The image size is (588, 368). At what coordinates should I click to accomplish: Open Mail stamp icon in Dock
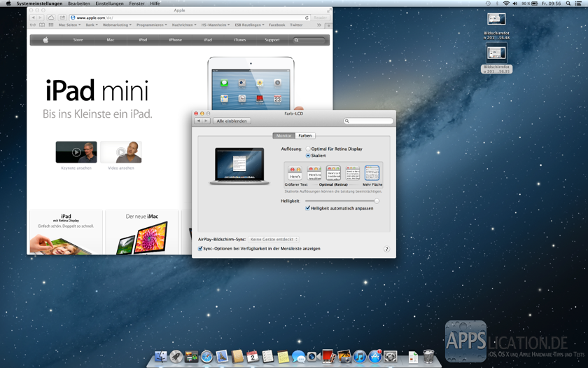(x=222, y=356)
